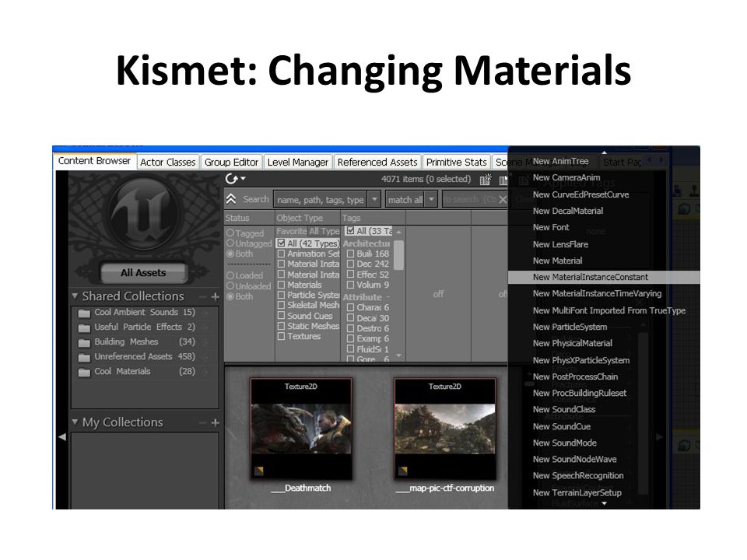747x560 pixels.
Task: Click the new package layout icon with the sparkle
Action: 486,180
